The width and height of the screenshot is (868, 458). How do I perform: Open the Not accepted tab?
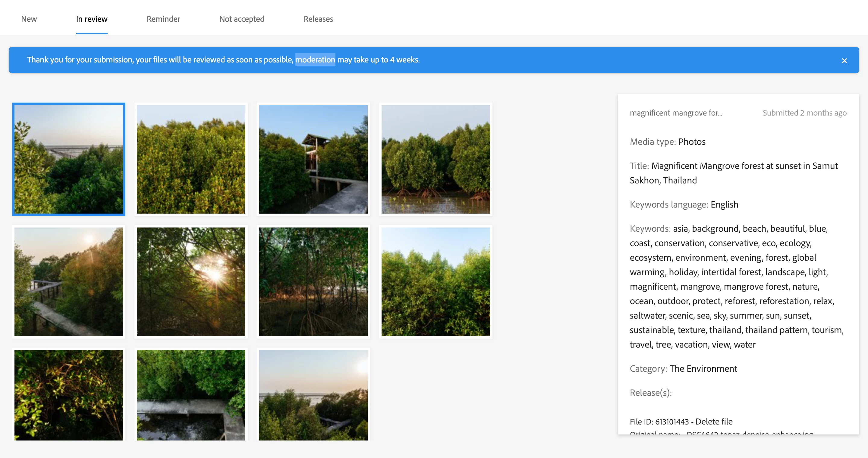tap(242, 19)
